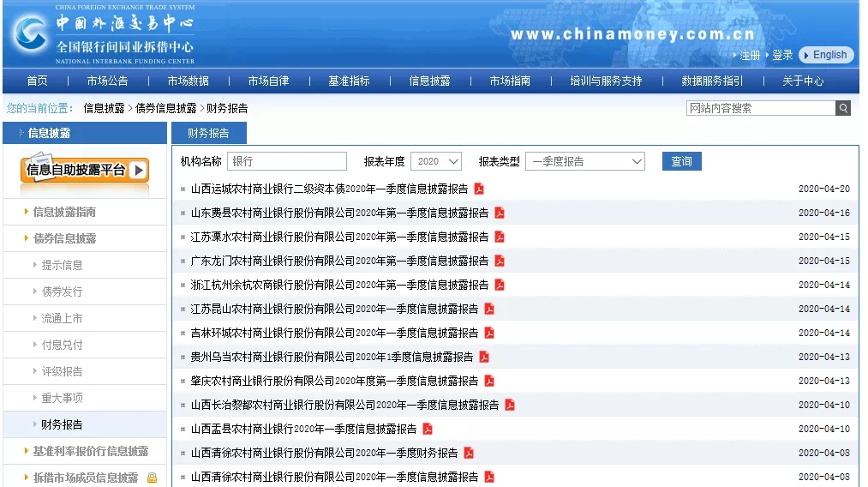Click the PDF icon for 山西运城农村商业银行 report

click(479, 189)
